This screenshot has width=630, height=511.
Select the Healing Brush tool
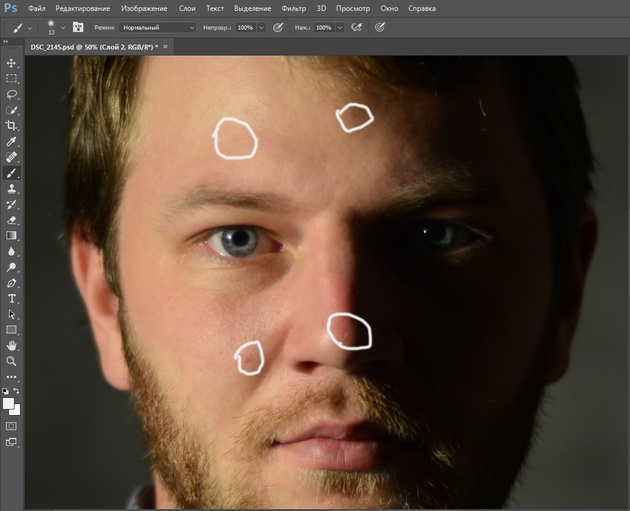click(x=11, y=157)
